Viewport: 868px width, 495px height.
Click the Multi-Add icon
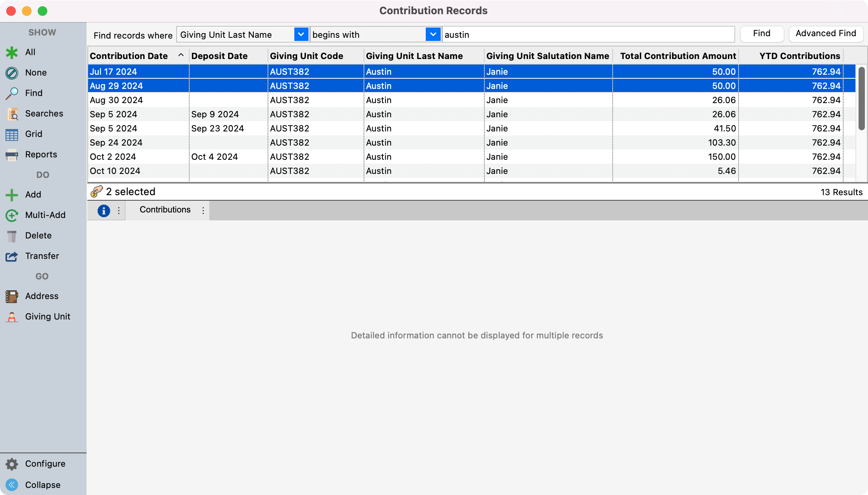pyautogui.click(x=12, y=215)
